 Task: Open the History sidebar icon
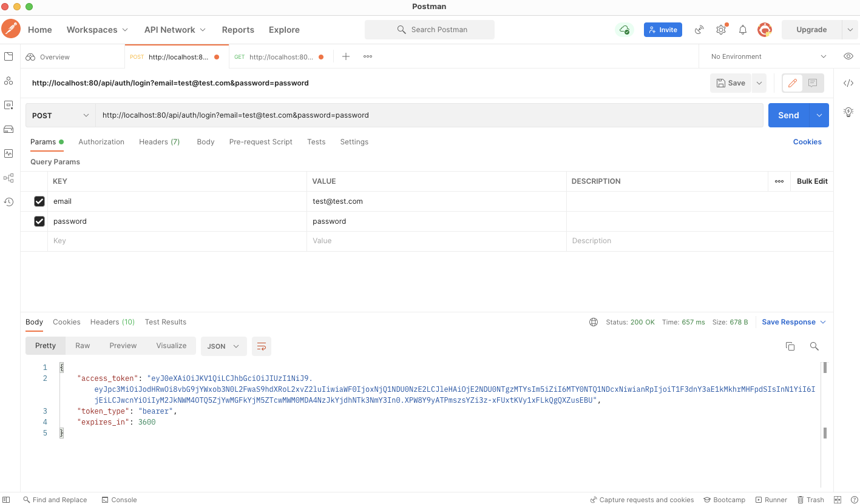[8, 202]
